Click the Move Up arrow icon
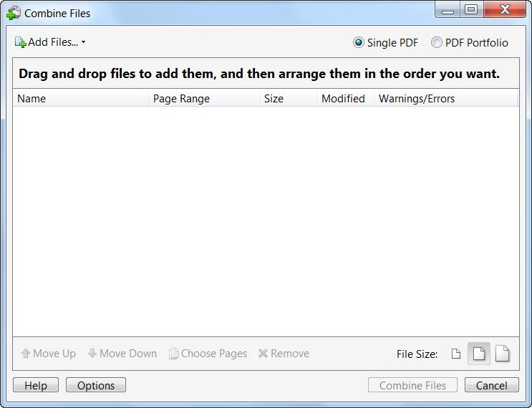Screen dimensions: 532x408 [26, 354]
